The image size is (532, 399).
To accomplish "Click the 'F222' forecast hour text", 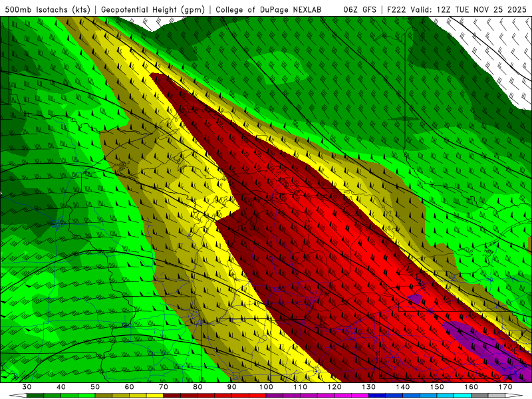I will pyautogui.click(x=397, y=9).
